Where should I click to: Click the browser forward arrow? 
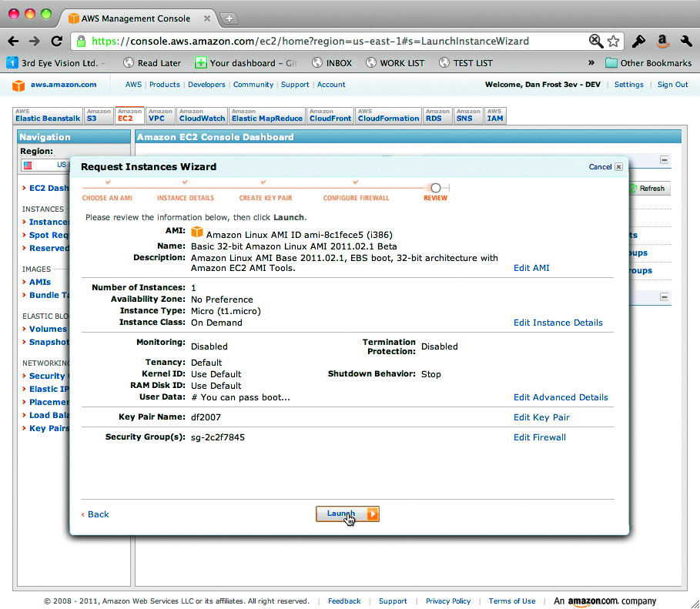(x=35, y=42)
